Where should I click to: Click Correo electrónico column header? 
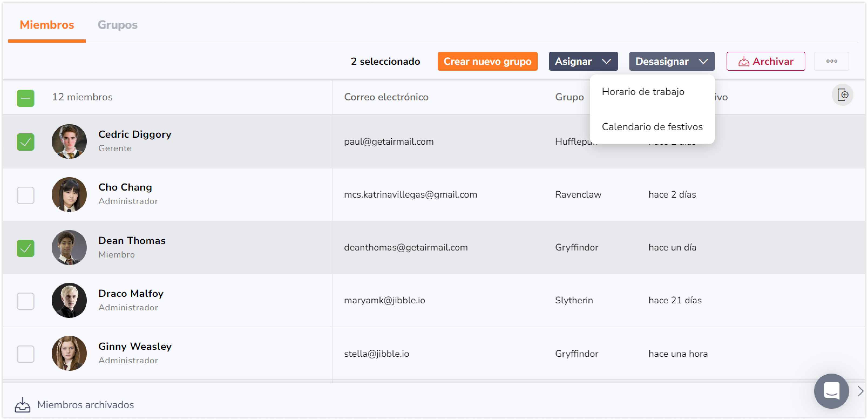[386, 97]
